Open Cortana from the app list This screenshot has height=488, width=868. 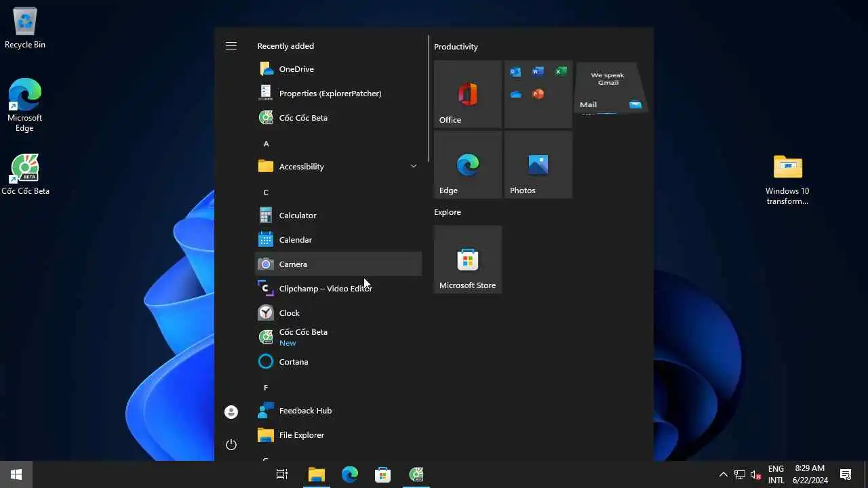338,362
